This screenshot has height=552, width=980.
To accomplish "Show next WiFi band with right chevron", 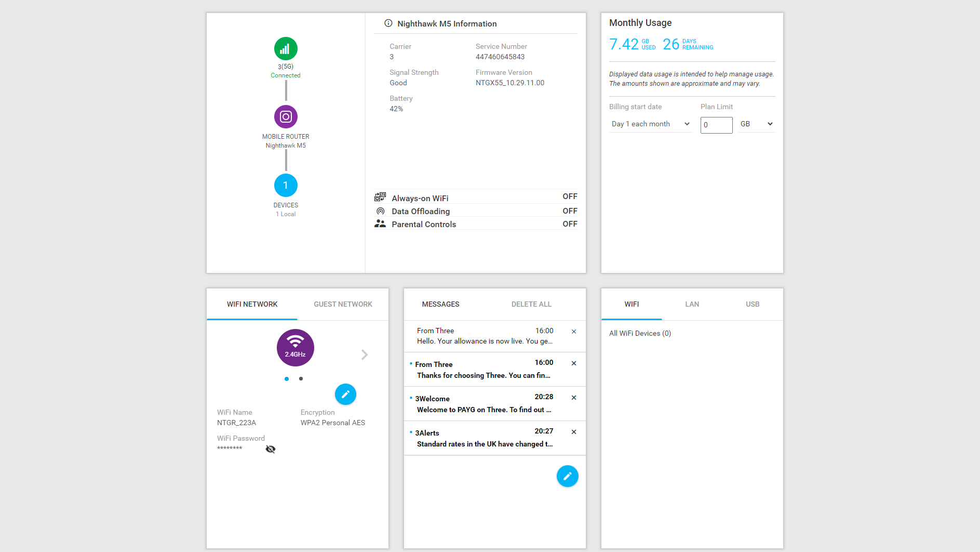I will (365, 354).
